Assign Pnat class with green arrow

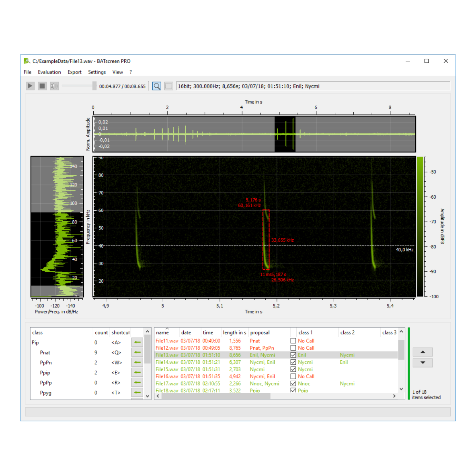[137, 353]
